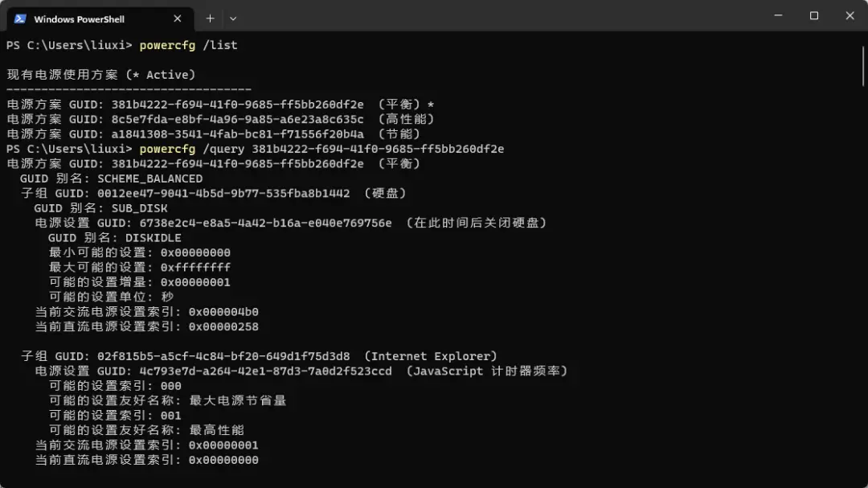
Task: Maximize the terminal window
Action: pyautogui.click(x=813, y=15)
